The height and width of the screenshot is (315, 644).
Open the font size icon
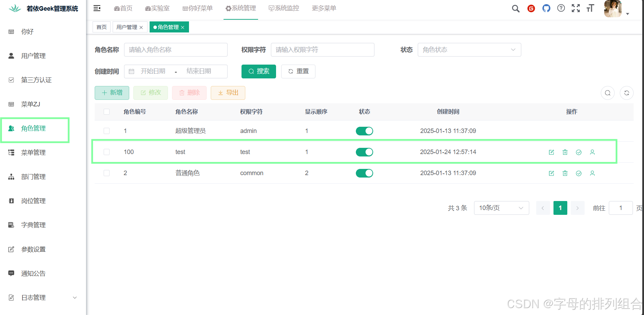click(590, 8)
